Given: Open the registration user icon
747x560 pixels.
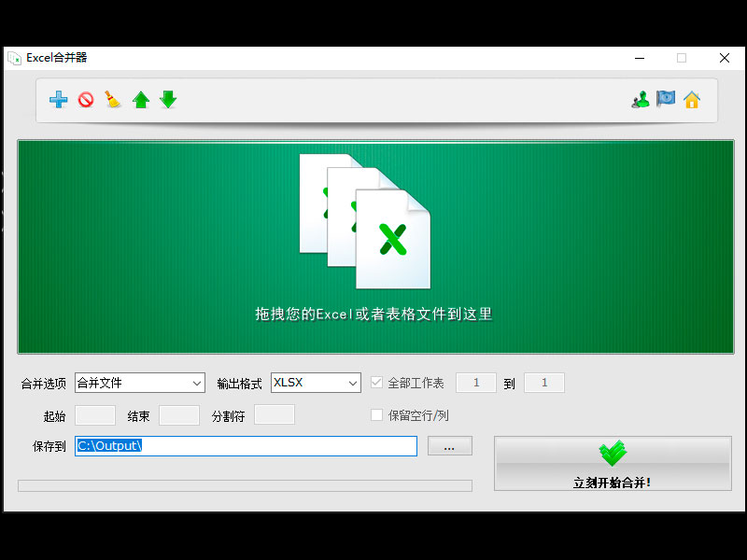Looking at the screenshot, I should pyautogui.click(x=641, y=100).
